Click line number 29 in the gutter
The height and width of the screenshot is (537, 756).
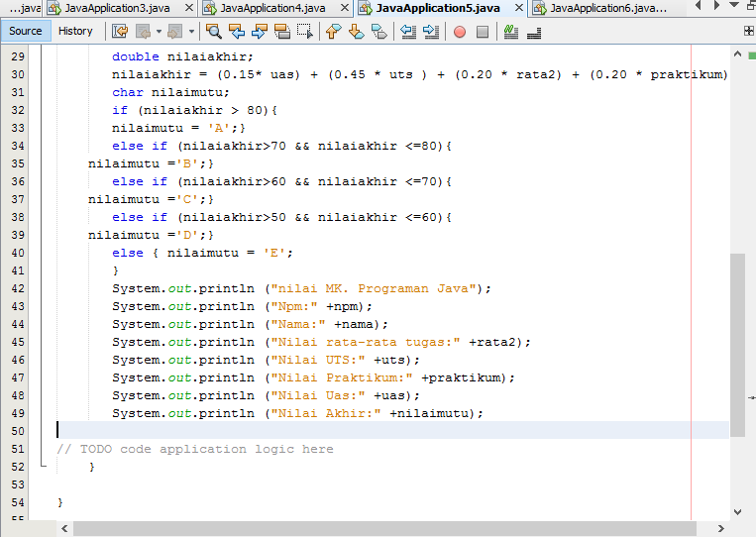pyautogui.click(x=18, y=56)
